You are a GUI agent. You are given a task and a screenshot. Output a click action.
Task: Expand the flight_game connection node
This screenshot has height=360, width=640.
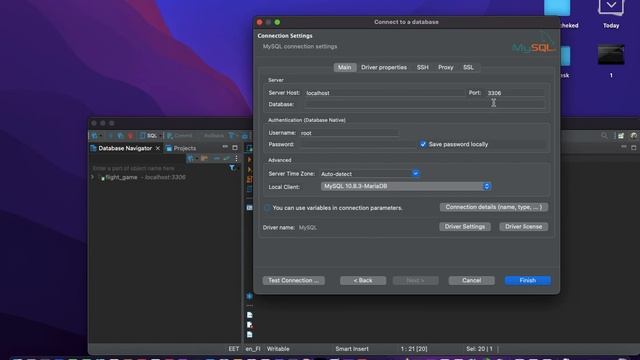(x=92, y=177)
